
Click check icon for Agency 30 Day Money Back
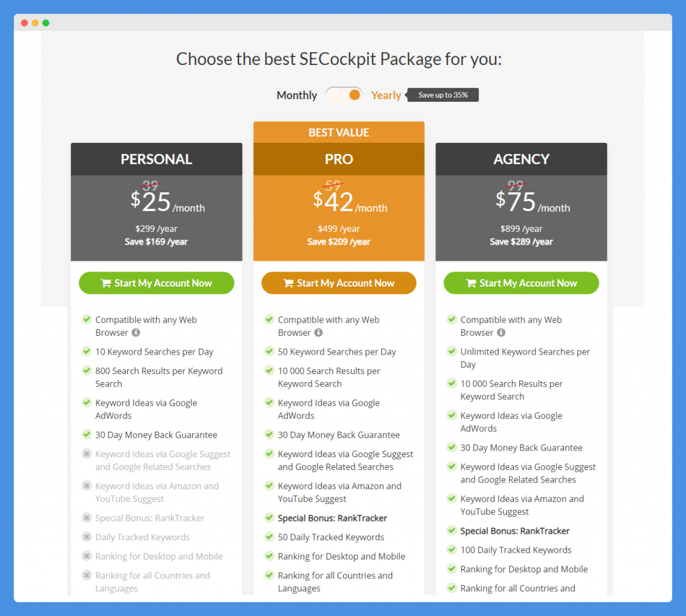(x=452, y=447)
